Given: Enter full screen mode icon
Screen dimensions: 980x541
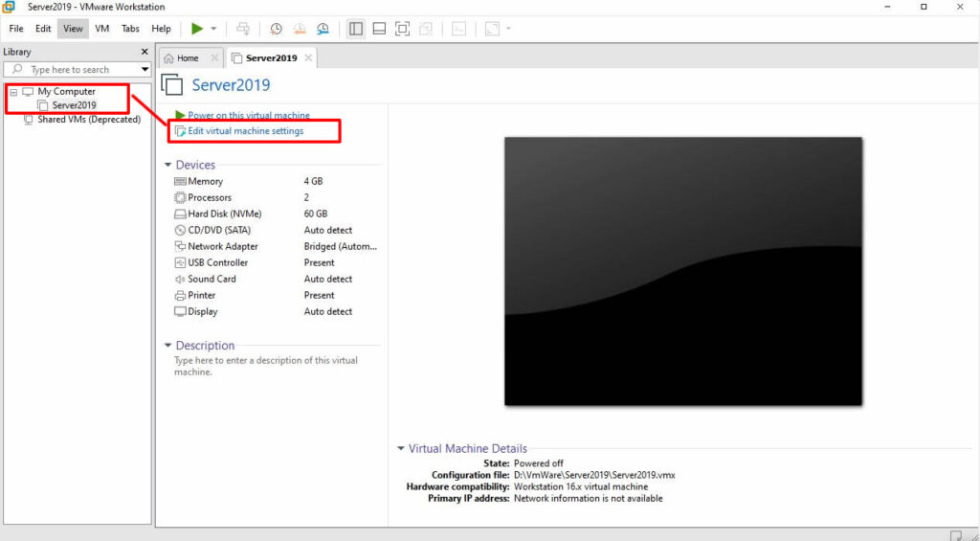Looking at the screenshot, I should tap(403, 29).
